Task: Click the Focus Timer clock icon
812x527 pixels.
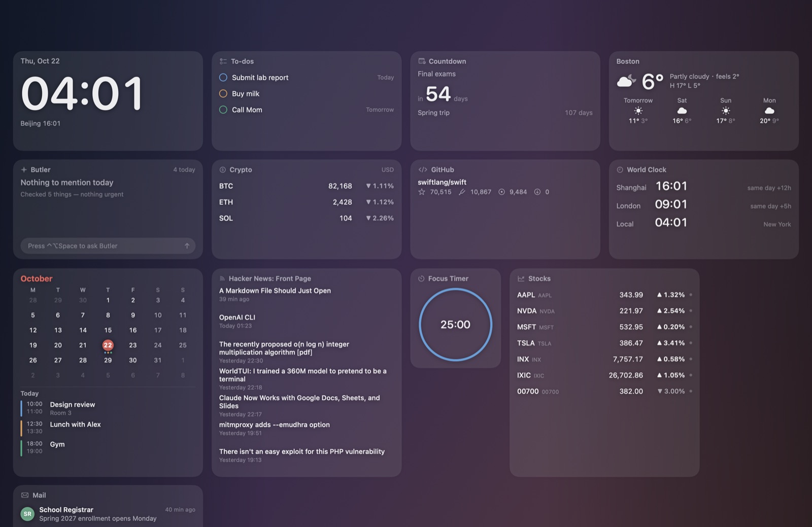Action: (x=421, y=279)
